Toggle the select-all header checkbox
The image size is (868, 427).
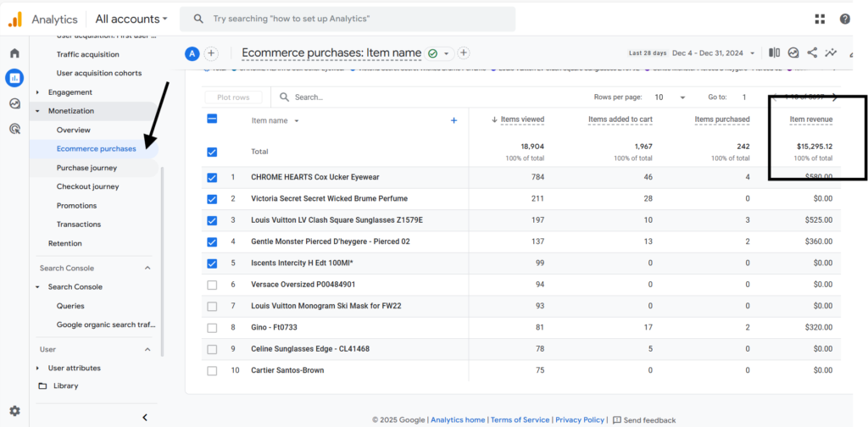click(212, 119)
